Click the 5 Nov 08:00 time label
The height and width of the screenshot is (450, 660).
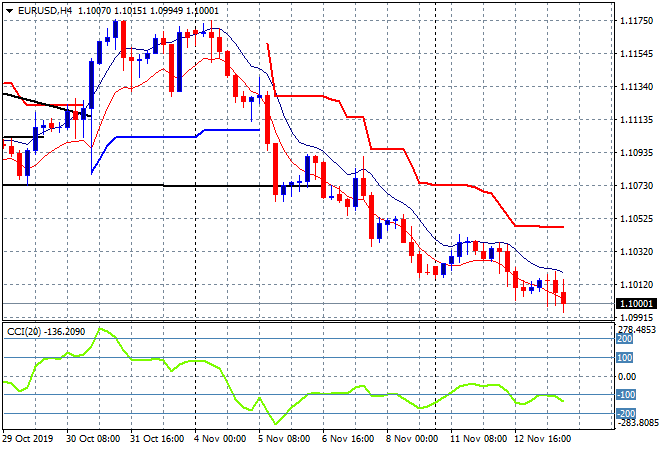(284, 439)
